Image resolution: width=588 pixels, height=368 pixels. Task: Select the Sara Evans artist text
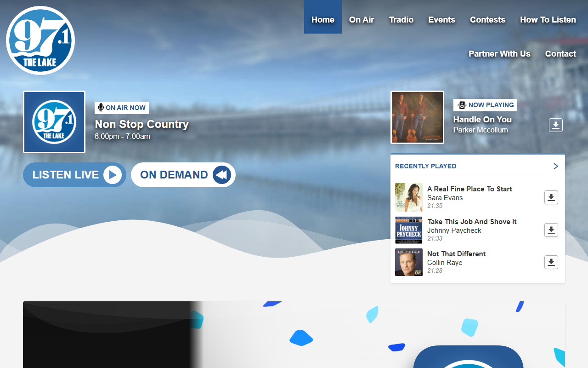click(445, 198)
